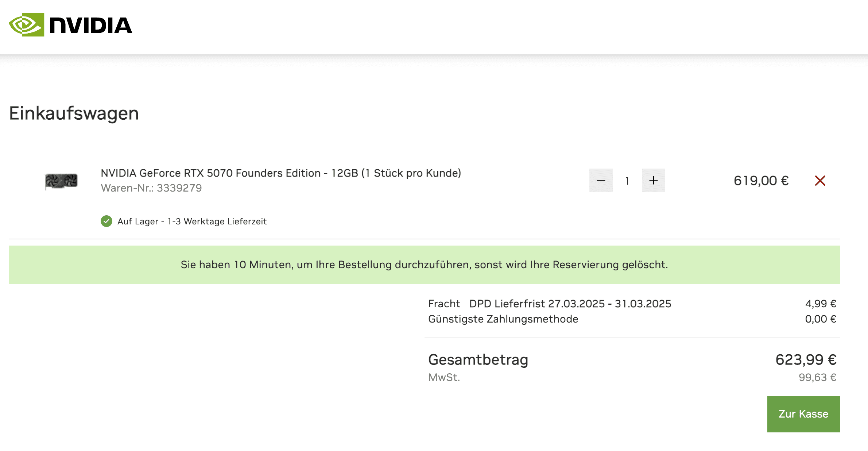Image resolution: width=868 pixels, height=451 pixels.
Task: Click the Auf Lager delivery time text
Action: click(192, 221)
